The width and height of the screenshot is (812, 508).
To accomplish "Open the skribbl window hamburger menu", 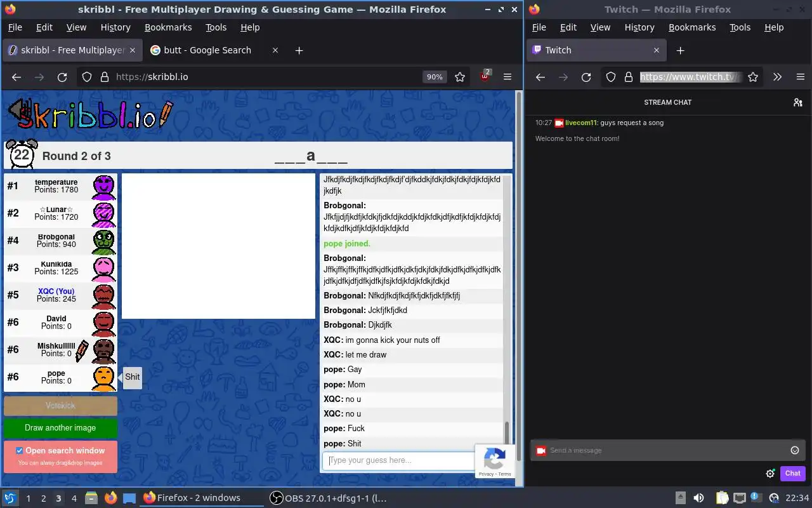I will tap(507, 77).
